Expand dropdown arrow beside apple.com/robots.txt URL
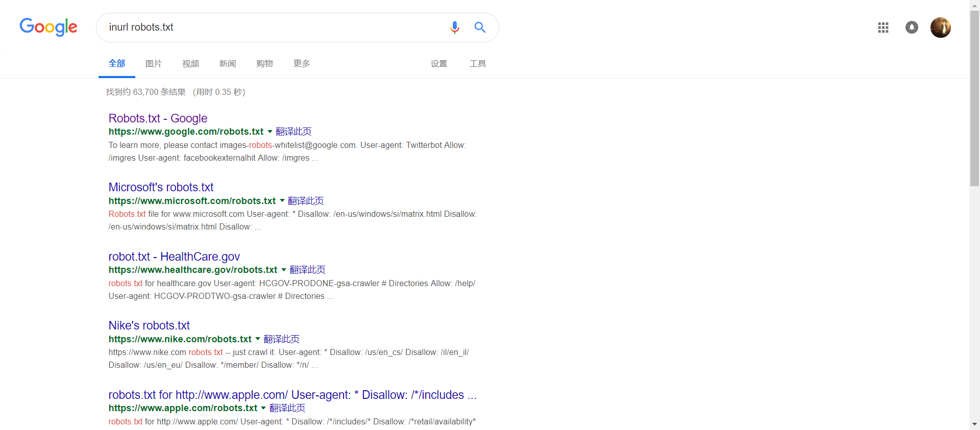Screen dimensions: 980x430 pos(263,408)
